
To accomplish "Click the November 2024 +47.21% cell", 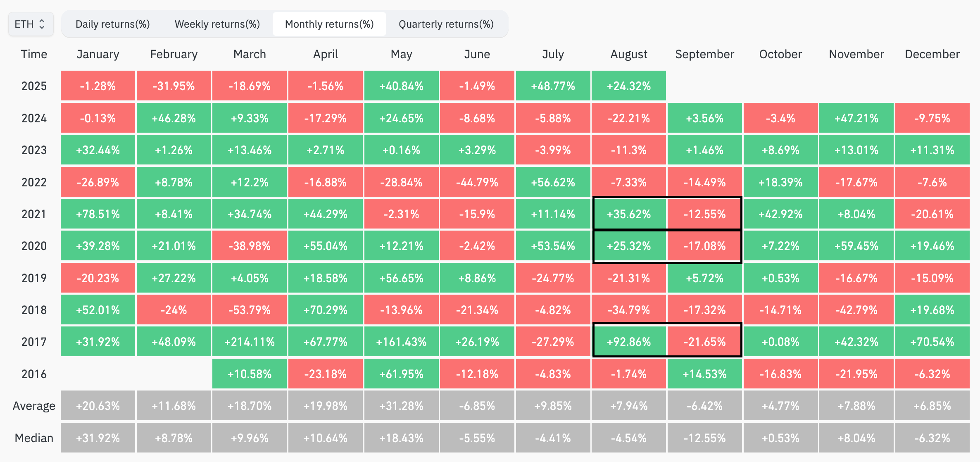I will pos(856,118).
